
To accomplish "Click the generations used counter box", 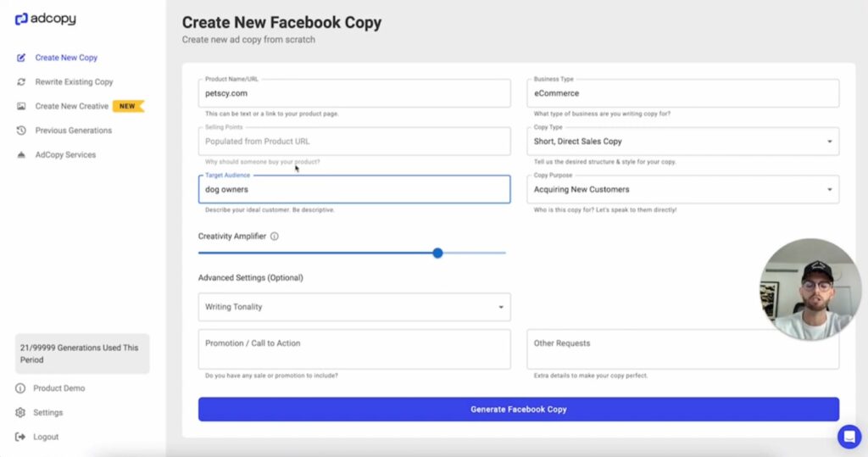I will pos(82,354).
